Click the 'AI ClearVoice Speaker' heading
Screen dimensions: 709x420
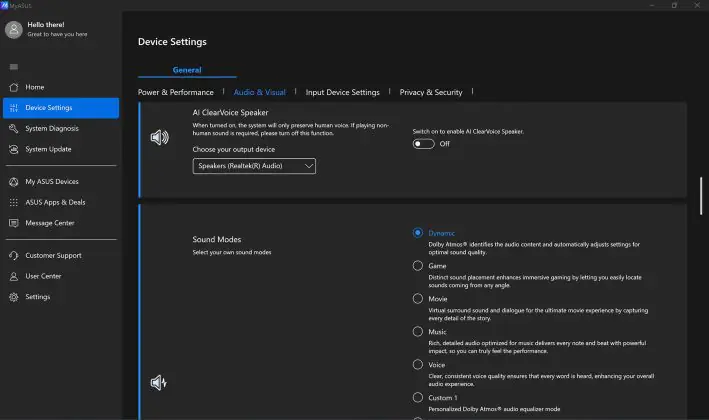(230, 113)
